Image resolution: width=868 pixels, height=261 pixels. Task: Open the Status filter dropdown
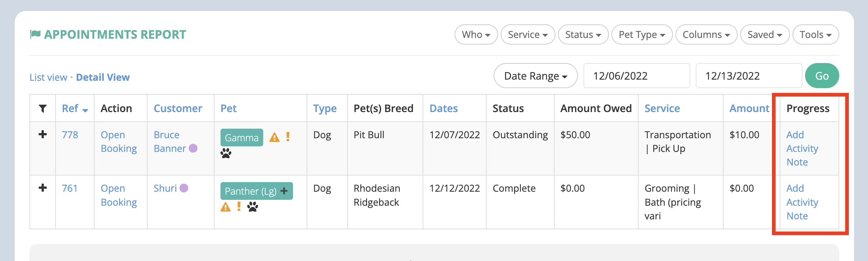tap(583, 35)
